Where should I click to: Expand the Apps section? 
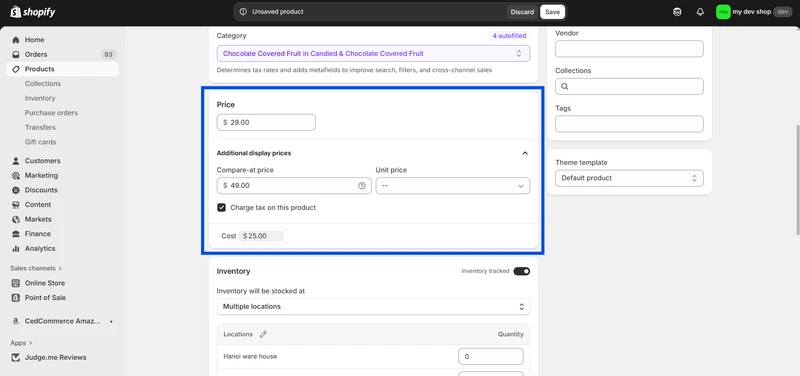(x=21, y=343)
